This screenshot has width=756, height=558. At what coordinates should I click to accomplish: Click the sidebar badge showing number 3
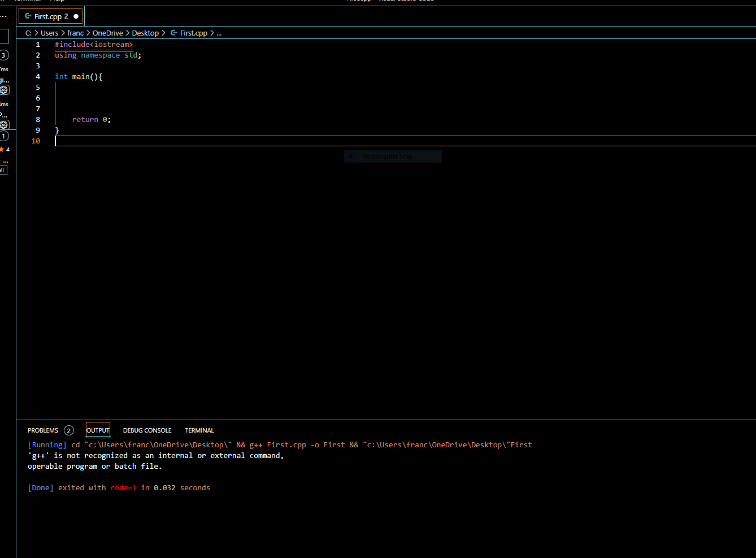(3, 55)
